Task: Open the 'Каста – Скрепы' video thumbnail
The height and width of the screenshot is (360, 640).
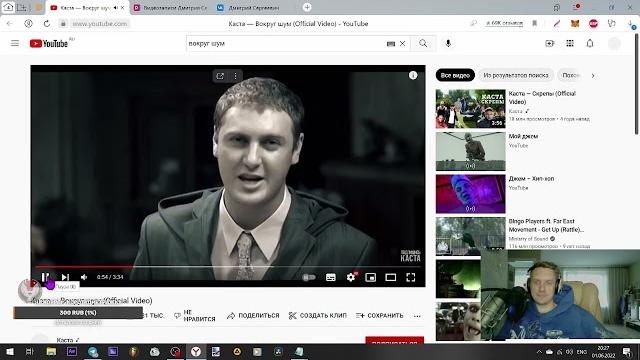Action: [470, 109]
